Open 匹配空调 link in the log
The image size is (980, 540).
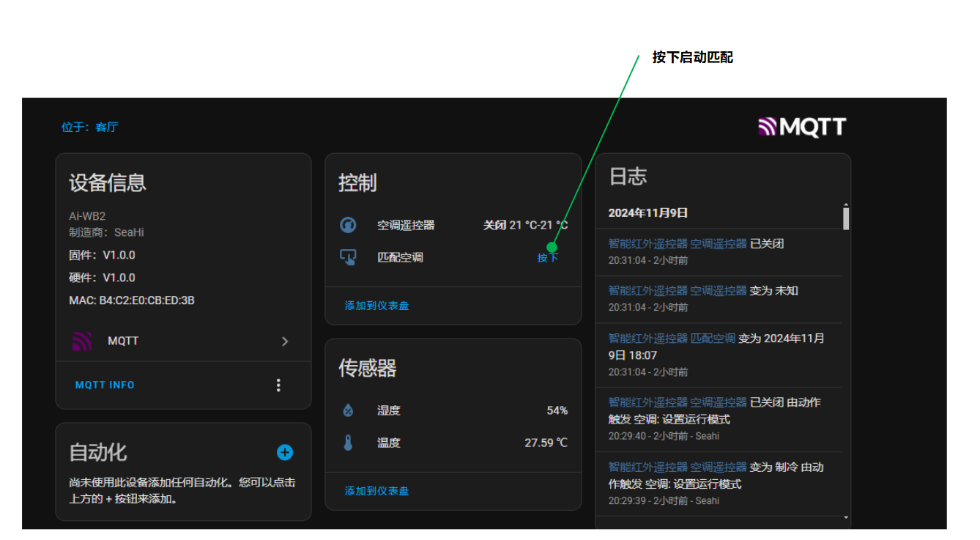tap(713, 338)
